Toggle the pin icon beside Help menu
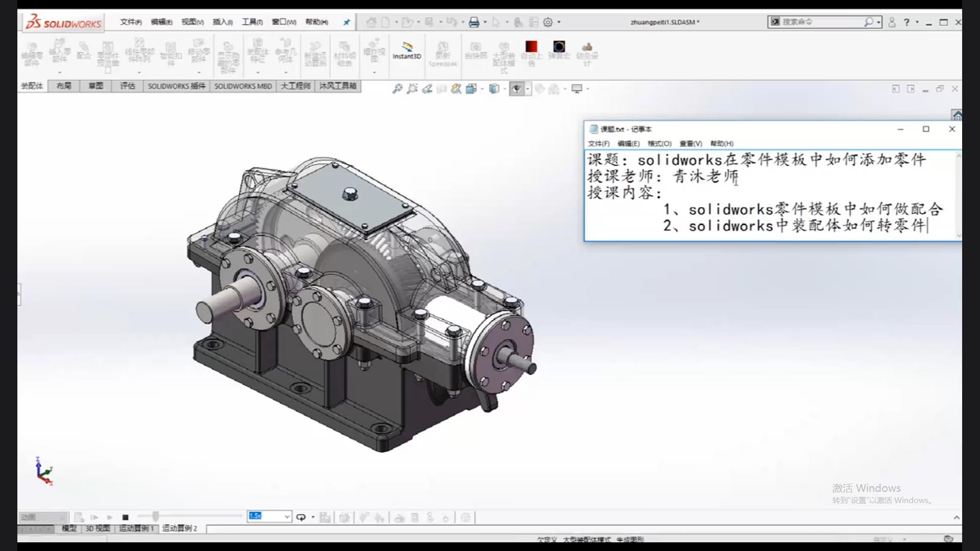 tap(347, 22)
